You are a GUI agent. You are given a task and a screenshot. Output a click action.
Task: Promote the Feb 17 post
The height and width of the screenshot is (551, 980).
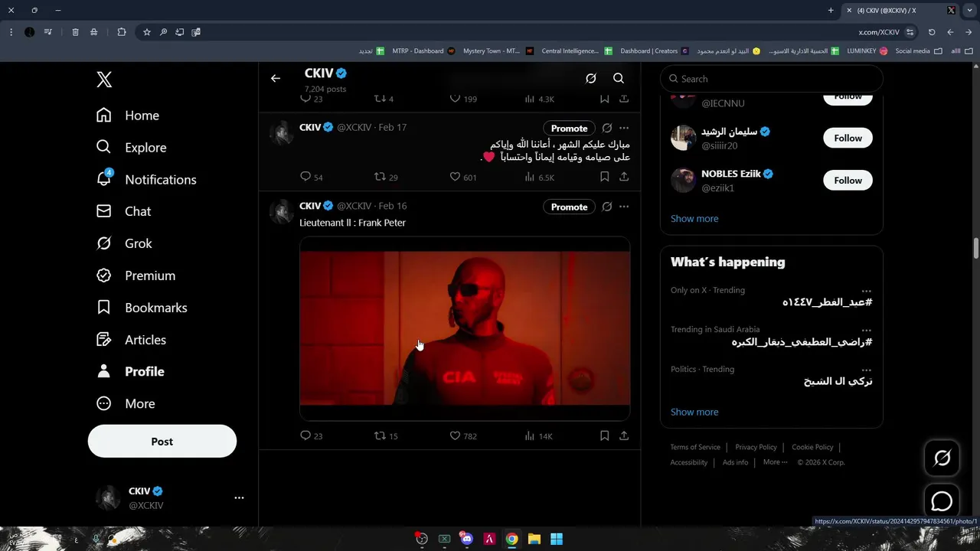click(570, 129)
